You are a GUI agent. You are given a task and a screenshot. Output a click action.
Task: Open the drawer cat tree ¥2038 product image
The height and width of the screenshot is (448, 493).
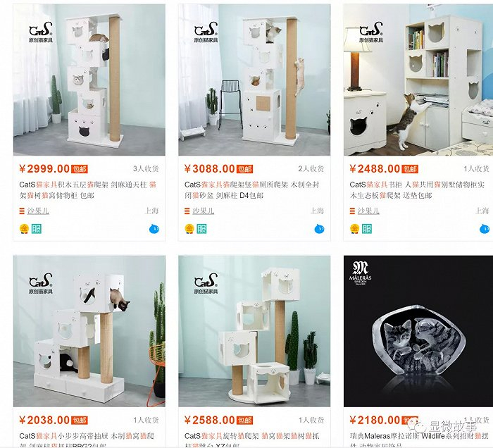pos(89,331)
